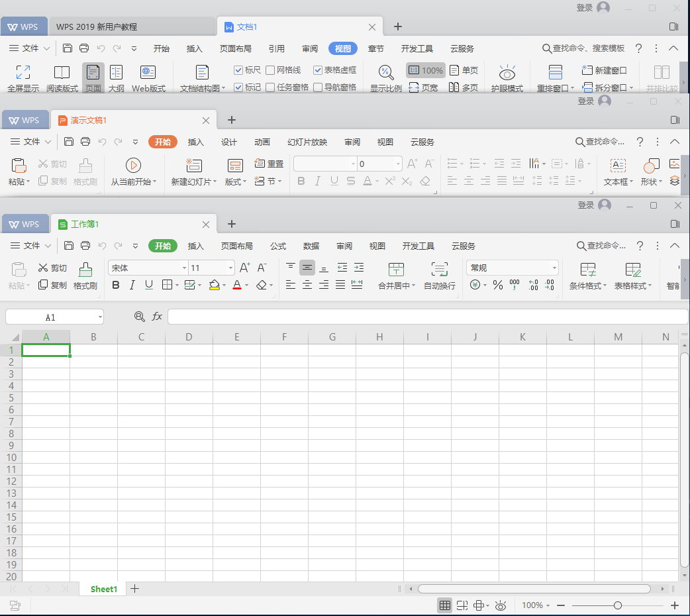690x616 pixels.
Task: Open Animation tab in Presentation
Action: pyautogui.click(x=262, y=142)
